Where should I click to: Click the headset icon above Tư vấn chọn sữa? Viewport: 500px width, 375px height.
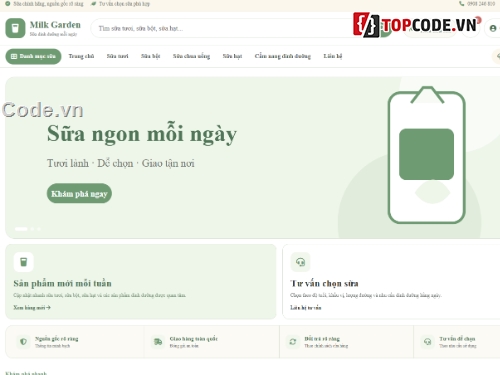pos(300,262)
